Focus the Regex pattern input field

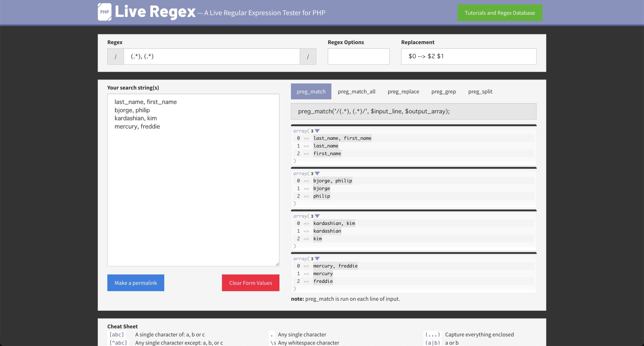click(x=211, y=56)
